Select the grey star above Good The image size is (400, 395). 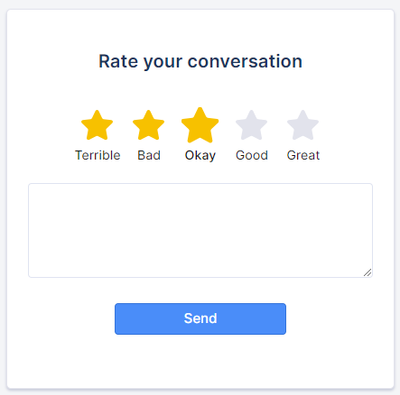coord(252,125)
